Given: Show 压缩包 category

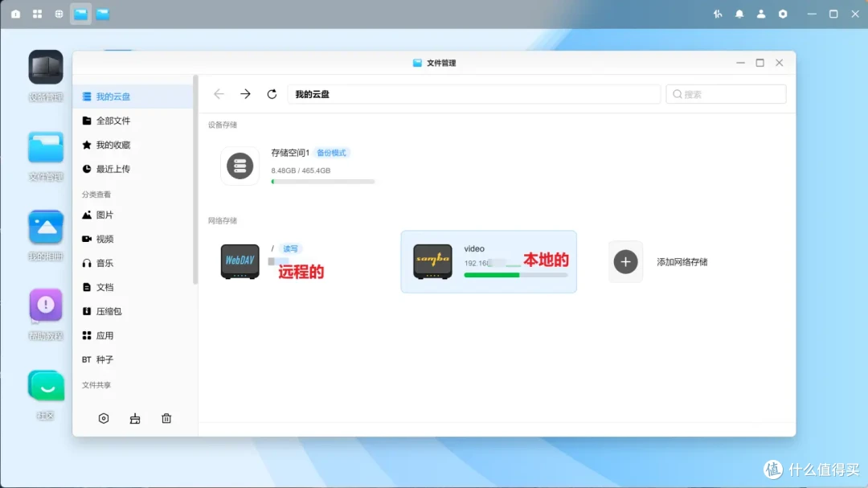Looking at the screenshot, I should [133, 311].
